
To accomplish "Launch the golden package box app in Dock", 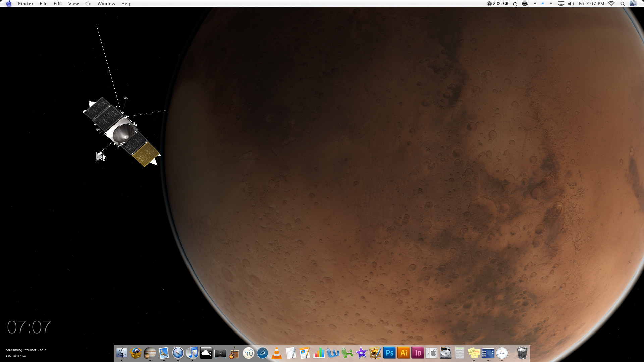I will click(136, 353).
